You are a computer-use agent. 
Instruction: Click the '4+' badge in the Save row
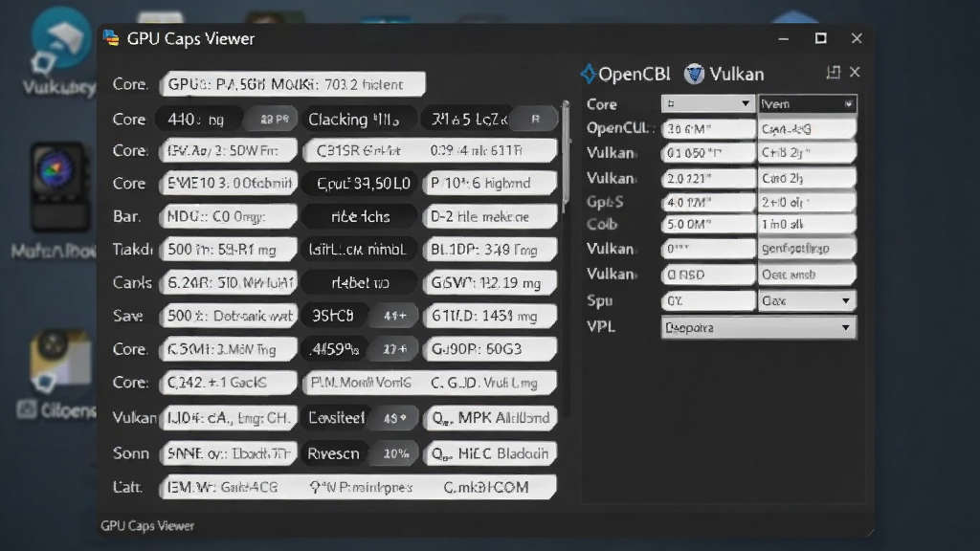pyautogui.click(x=394, y=316)
